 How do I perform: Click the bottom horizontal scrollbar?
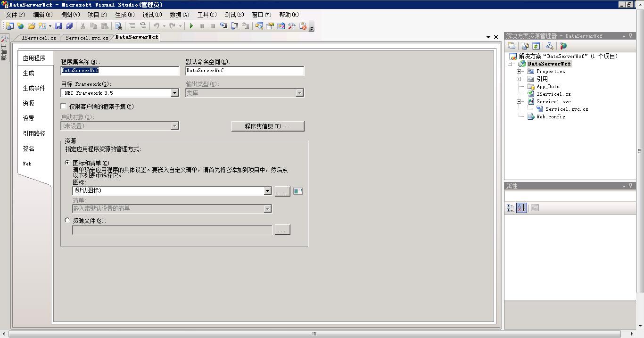click(x=314, y=334)
